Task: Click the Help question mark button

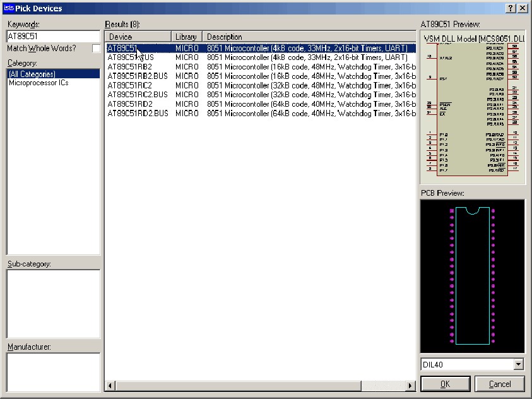Action: pyautogui.click(x=511, y=8)
